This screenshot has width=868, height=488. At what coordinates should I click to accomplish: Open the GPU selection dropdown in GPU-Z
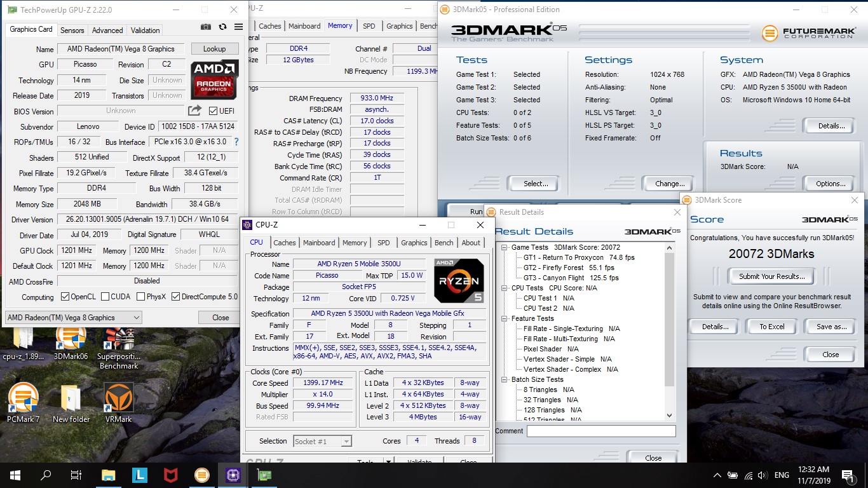click(x=74, y=318)
